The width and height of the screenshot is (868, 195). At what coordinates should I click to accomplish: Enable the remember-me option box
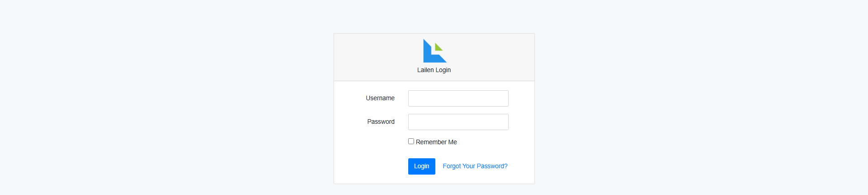tap(411, 141)
